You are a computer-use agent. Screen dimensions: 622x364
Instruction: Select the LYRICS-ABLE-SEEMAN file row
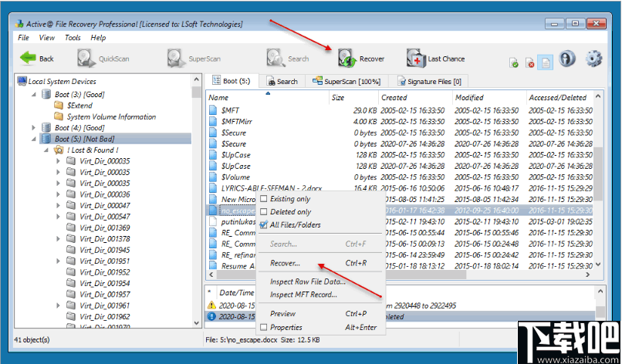(x=401, y=188)
